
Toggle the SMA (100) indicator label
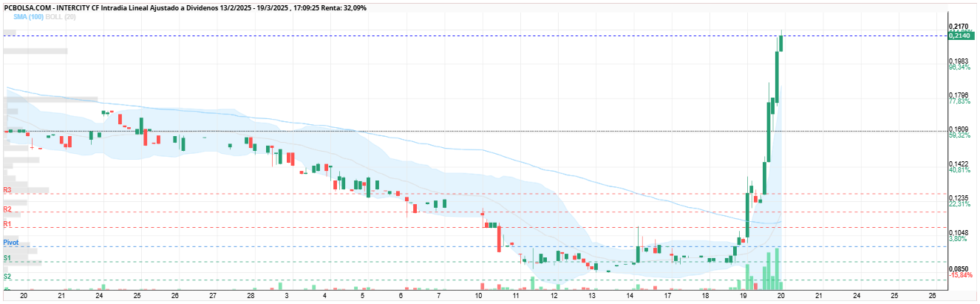point(28,16)
